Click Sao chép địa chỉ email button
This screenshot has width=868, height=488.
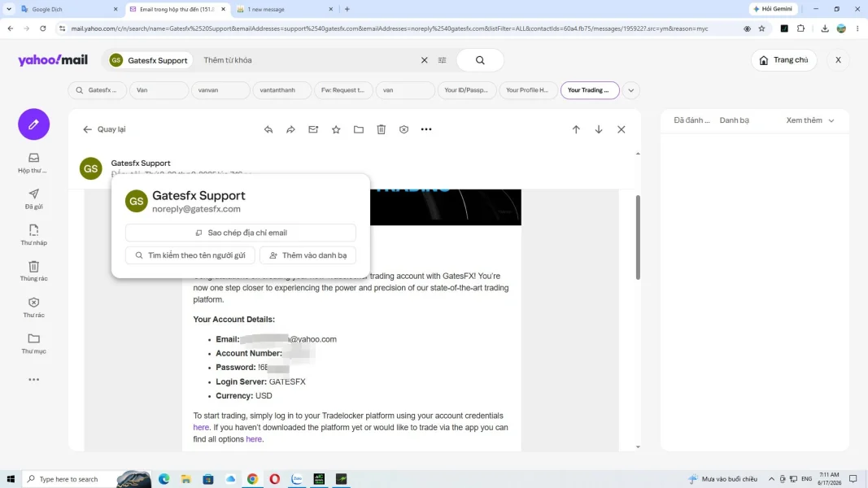(241, 233)
